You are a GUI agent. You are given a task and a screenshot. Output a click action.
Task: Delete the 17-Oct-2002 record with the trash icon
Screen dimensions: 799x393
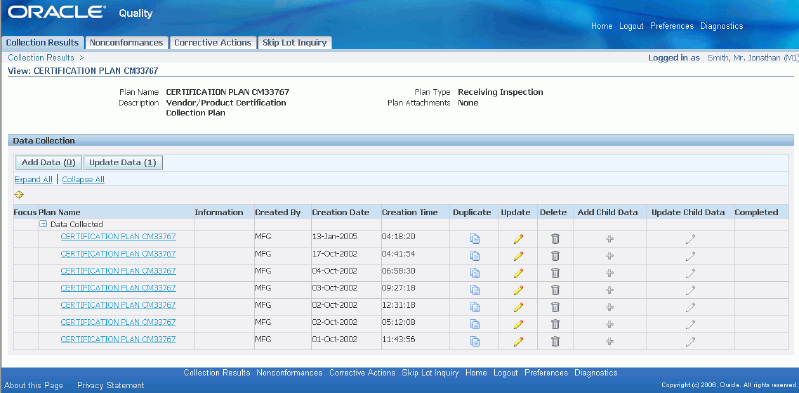pyautogui.click(x=555, y=256)
